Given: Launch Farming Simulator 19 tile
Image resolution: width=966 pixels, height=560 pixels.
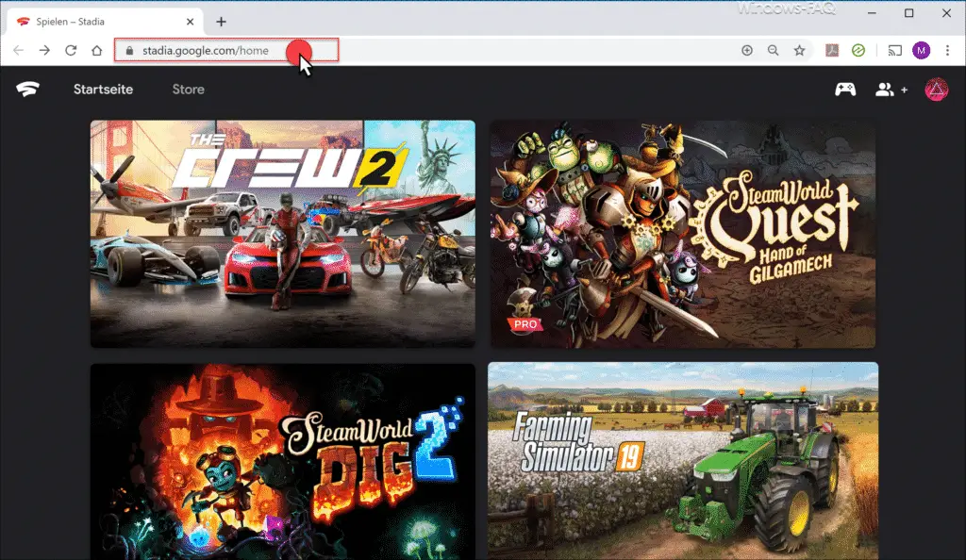Looking at the screenshot, I should click(683, 462).
